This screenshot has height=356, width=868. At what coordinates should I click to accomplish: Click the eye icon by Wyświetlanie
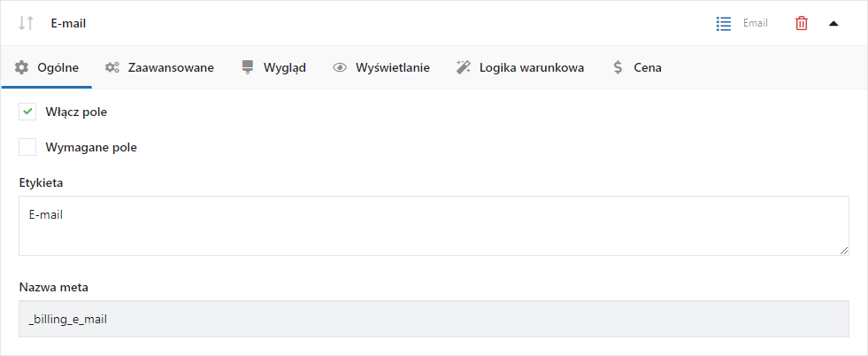(340, 67)
